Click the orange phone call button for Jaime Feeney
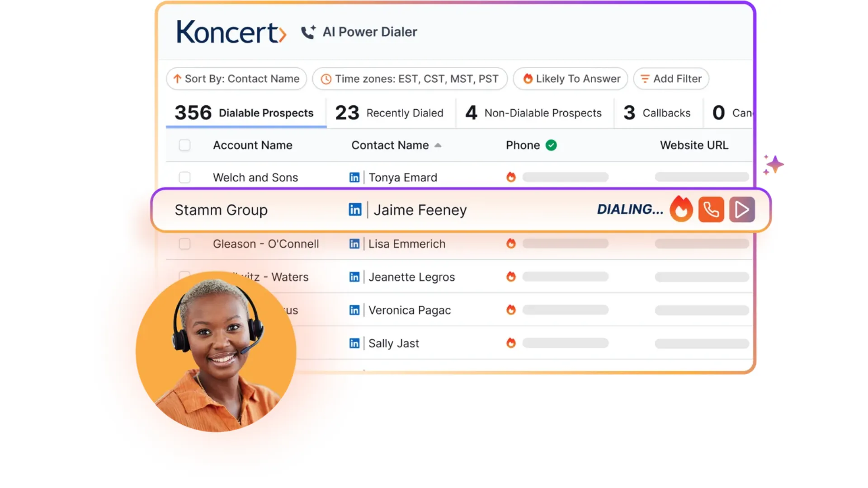 tap(711, 210)
